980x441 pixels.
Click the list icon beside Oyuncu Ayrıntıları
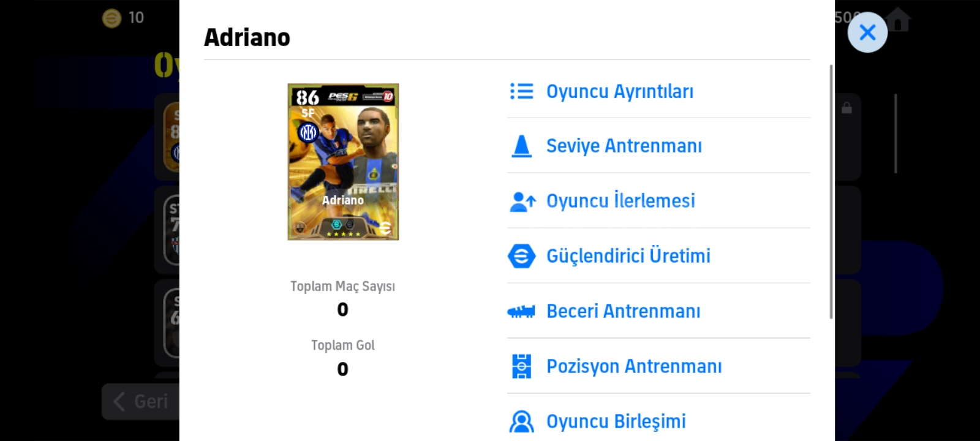click(x=521, y=91)
